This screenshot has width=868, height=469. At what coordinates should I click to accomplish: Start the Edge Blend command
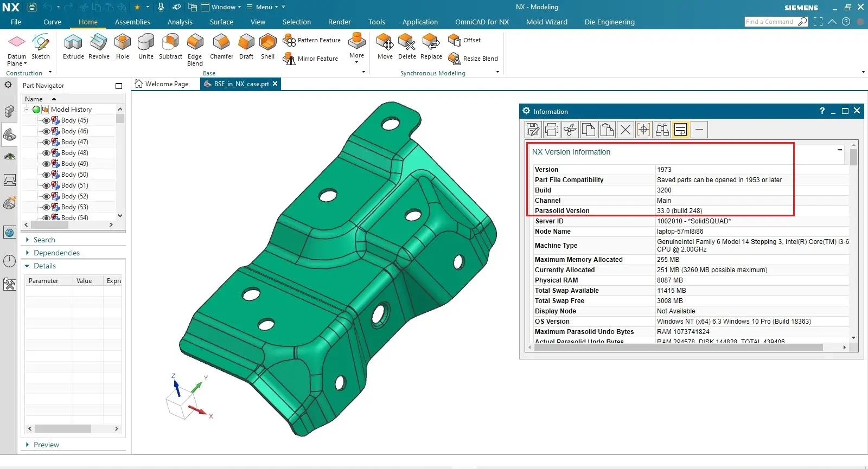(195, 49)
